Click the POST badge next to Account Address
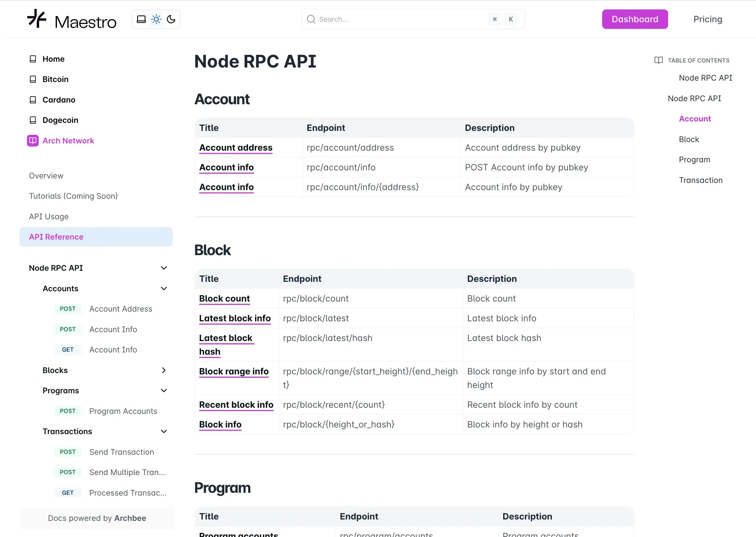The width and height of the screenshot is (756, 537). (x=68, y=309)
